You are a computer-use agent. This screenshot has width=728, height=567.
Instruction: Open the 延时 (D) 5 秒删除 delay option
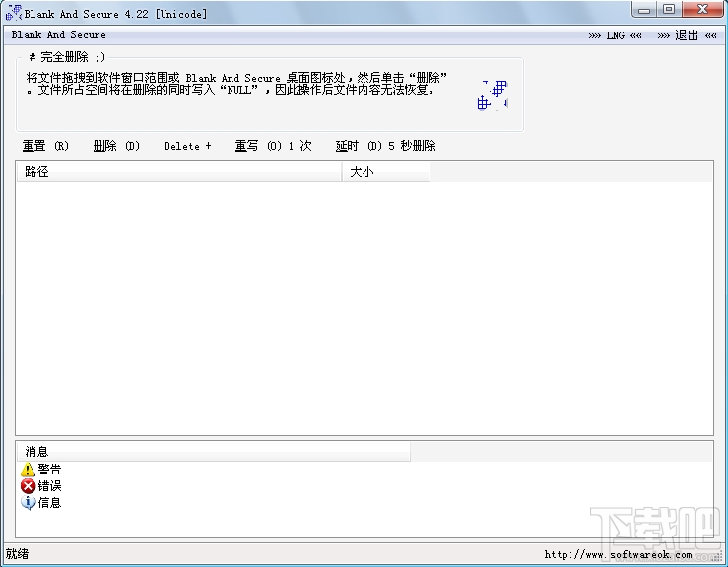click(386, 146)
